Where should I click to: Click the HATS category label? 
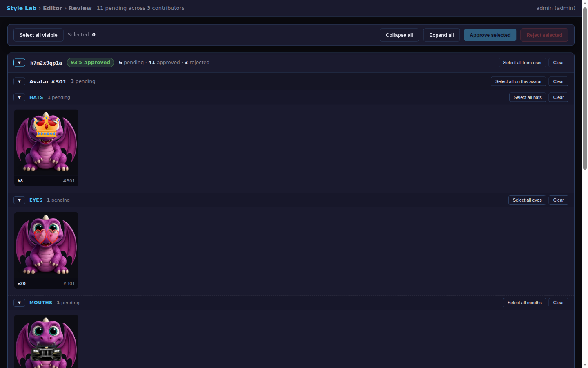pyautogui.click(x=36, y=97)
